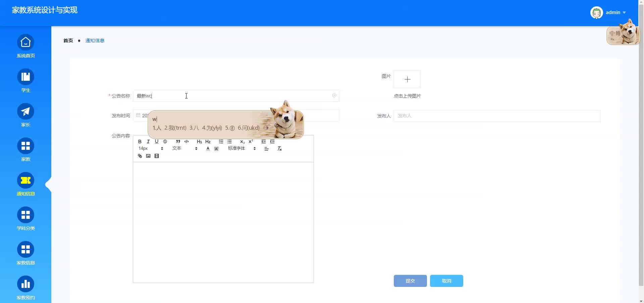644x303 pixels.
Task: Insert a code block
Action: click(186, 141)
